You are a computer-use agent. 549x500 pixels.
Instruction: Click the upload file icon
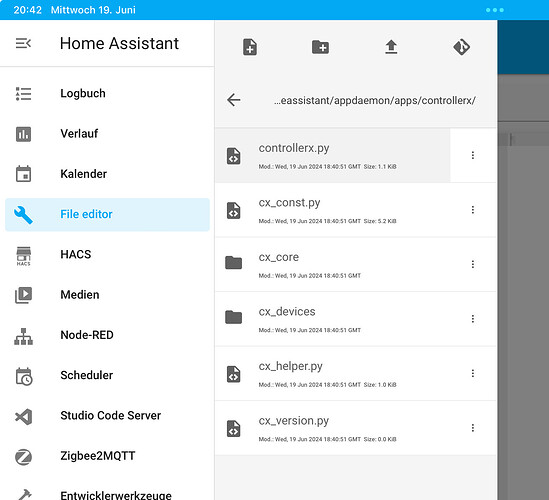pos(391,47)
